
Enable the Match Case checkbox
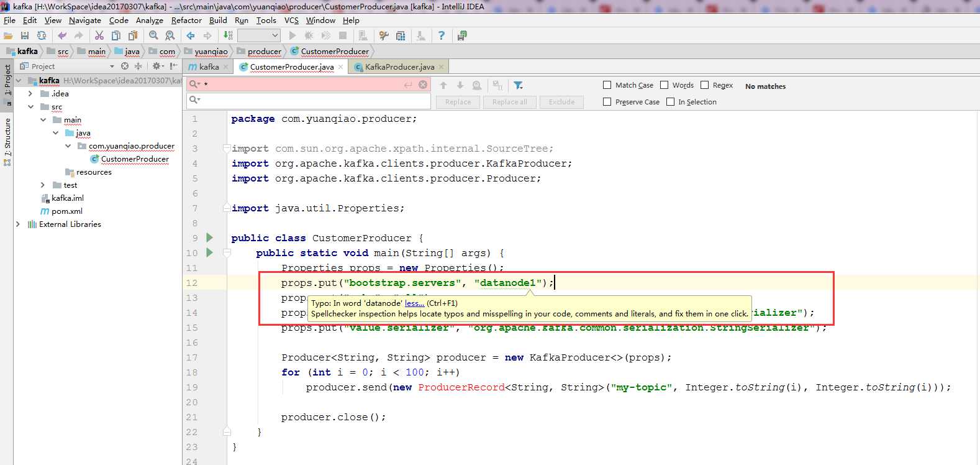coord(607,85)
